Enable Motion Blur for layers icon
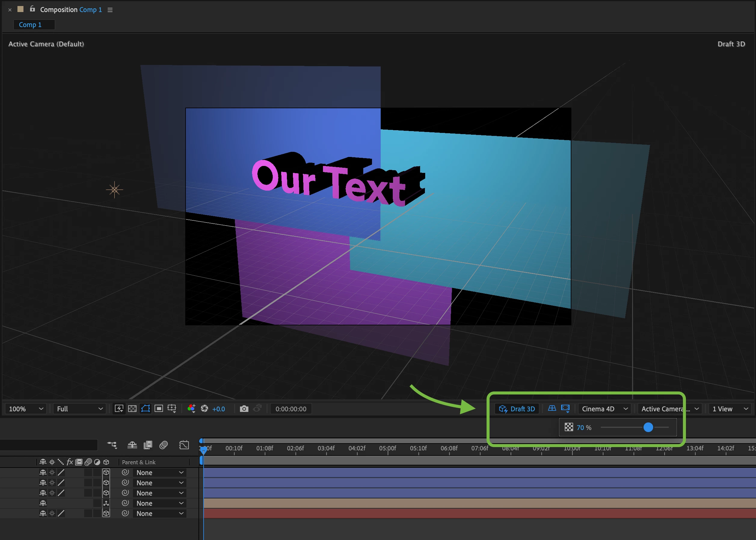Viewport: 756px width, 540px height. pyautogui.click(x=163, y=445)
